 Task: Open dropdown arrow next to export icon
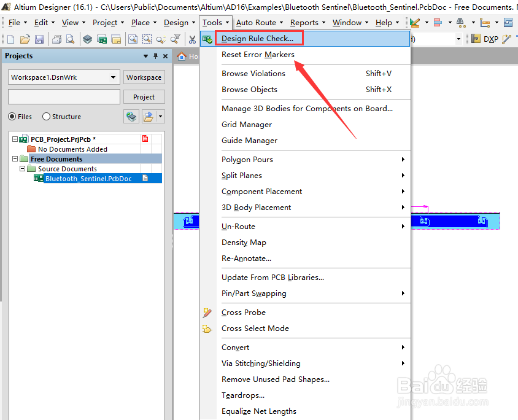click(161, 116)
